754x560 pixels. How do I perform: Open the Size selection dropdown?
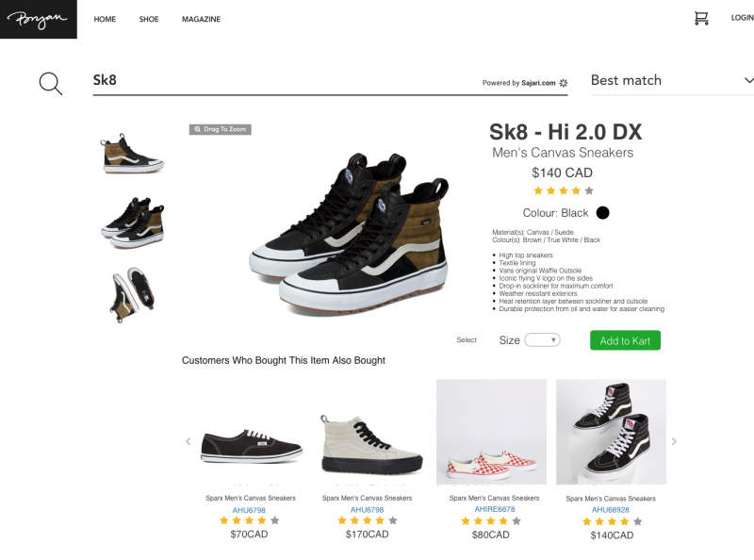[543, 339]
